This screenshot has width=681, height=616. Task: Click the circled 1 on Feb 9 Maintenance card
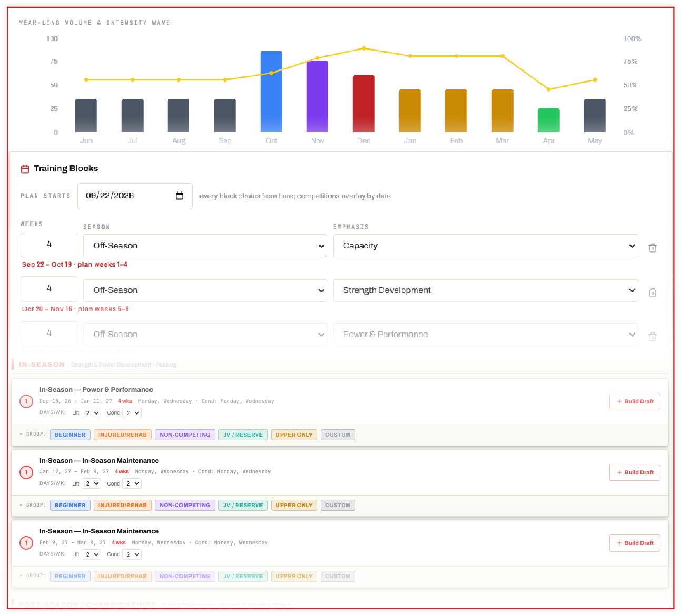coord(26,542)
